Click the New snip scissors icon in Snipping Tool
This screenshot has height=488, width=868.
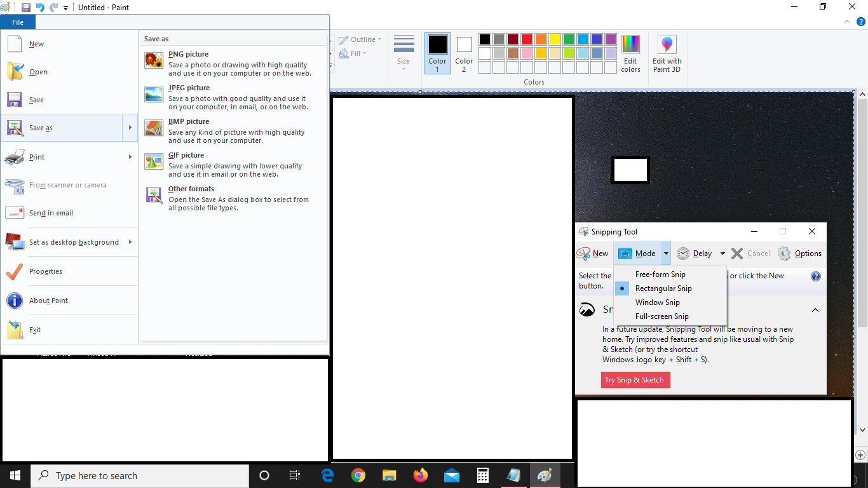coord(583,253)
